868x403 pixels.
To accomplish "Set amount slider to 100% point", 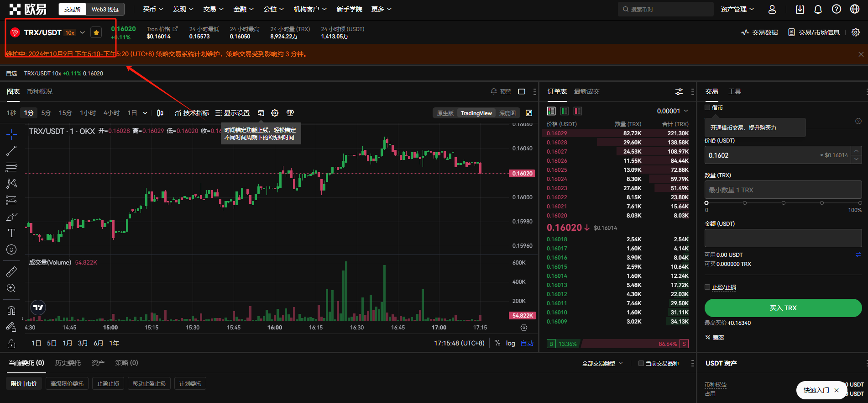I will (860, 203).
